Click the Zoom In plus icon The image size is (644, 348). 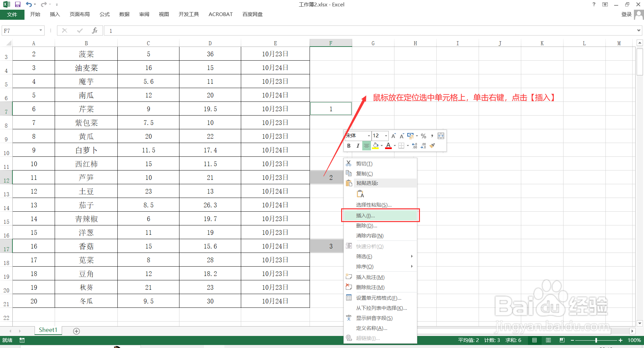pyautogui.click(x=621, y=340)
